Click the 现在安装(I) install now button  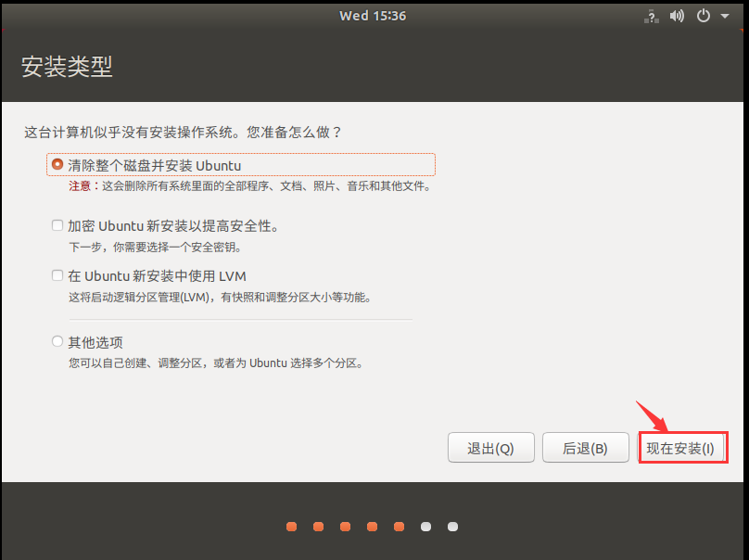(680, 448)
